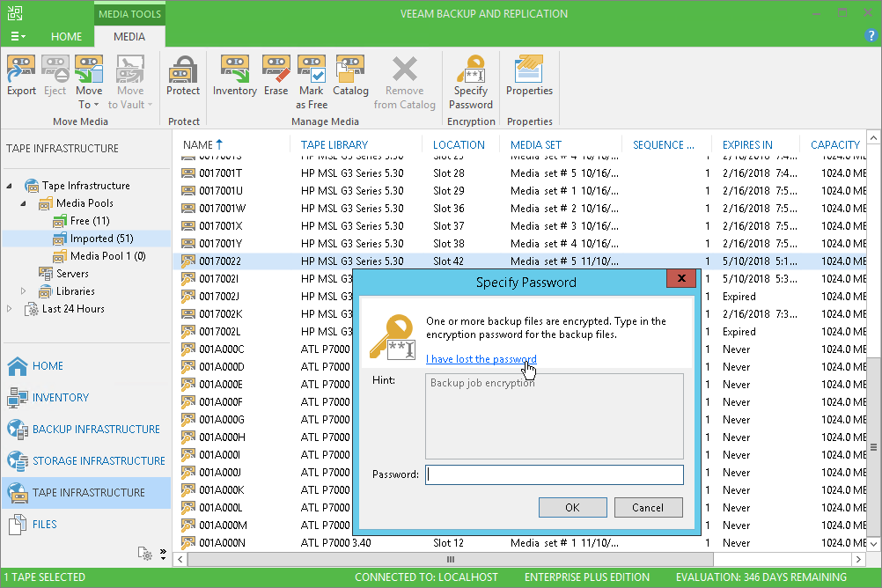The height and width of the screenshot is (588, 882).
Task: Click the tape icon beside 001A000H
Action: pos(187,437)
